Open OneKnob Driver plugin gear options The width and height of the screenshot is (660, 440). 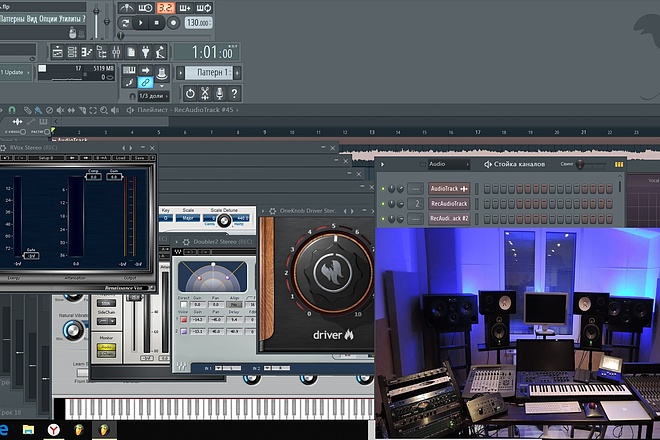272,211
